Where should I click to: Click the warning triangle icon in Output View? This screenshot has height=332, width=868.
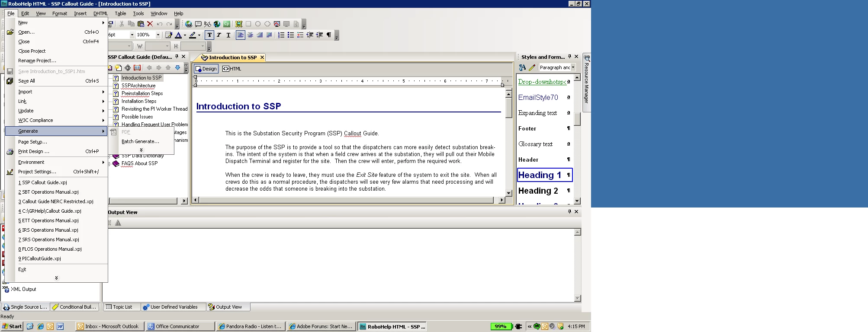pyautogui.click(x=118, y=223)
